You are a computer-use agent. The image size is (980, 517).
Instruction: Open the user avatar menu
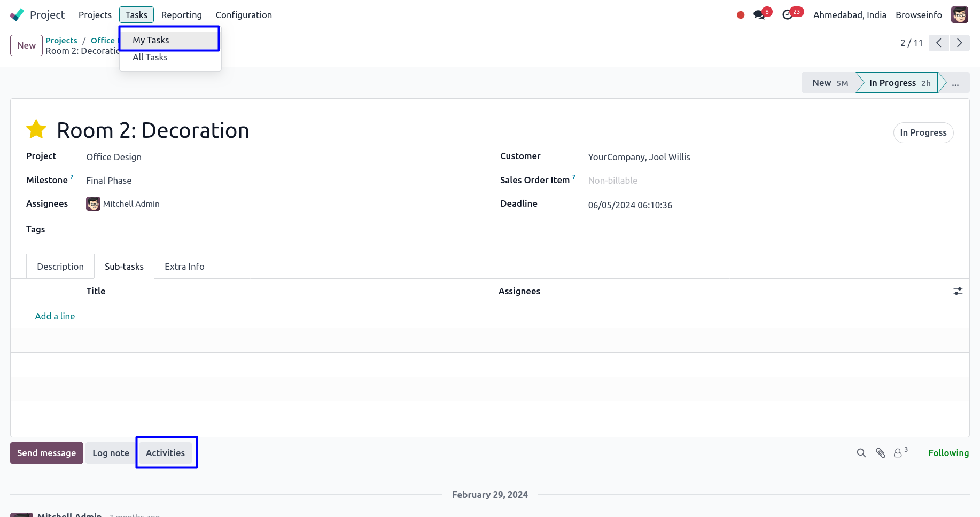960,15
